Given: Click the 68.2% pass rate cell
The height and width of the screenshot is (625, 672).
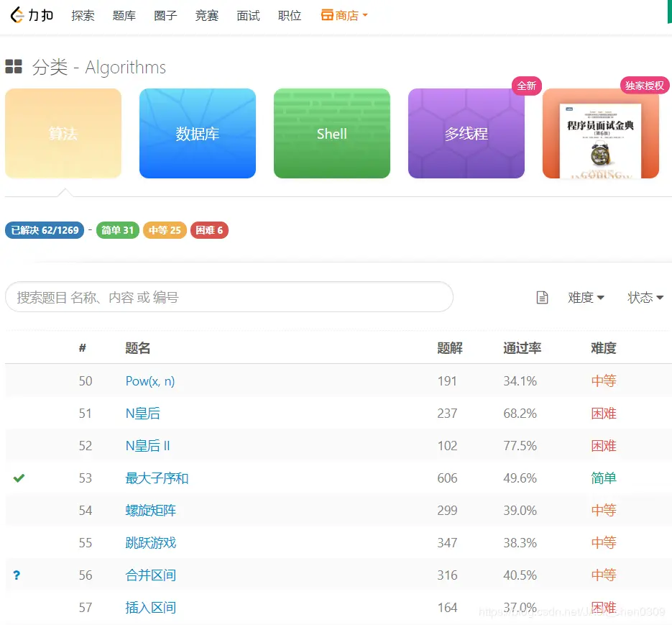Looking at the screenshot, I should click(520, 414).
